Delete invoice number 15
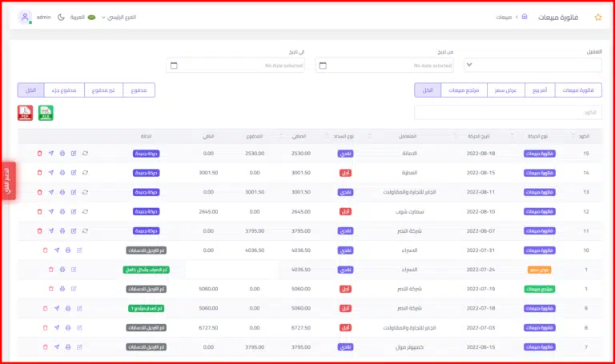 tap(39, 153)
